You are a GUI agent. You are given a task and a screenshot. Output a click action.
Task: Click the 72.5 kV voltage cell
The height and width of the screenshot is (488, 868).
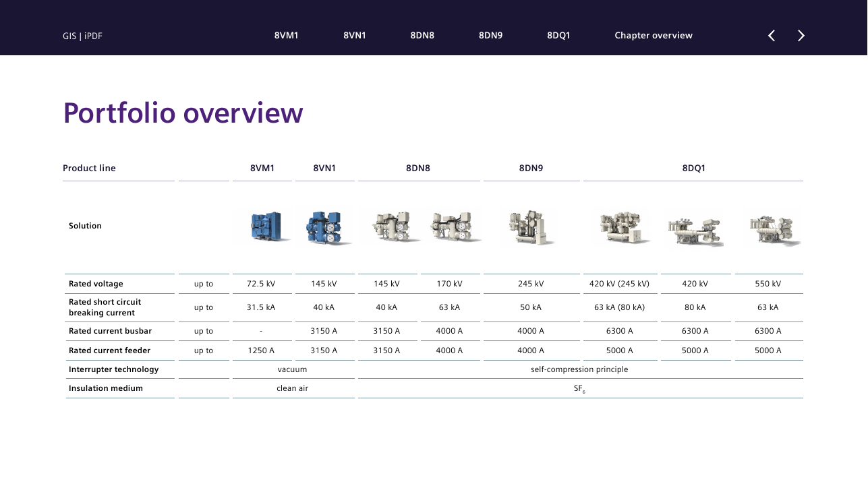(x=261, y=284)
